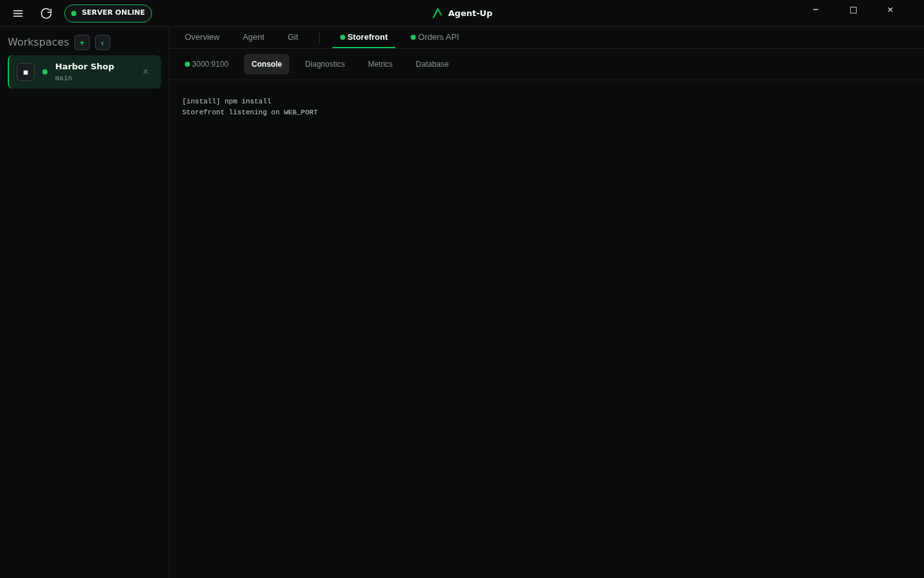Stop the Harbor Shop workspace
Screen dimensions: 924x578
[26, 72]
